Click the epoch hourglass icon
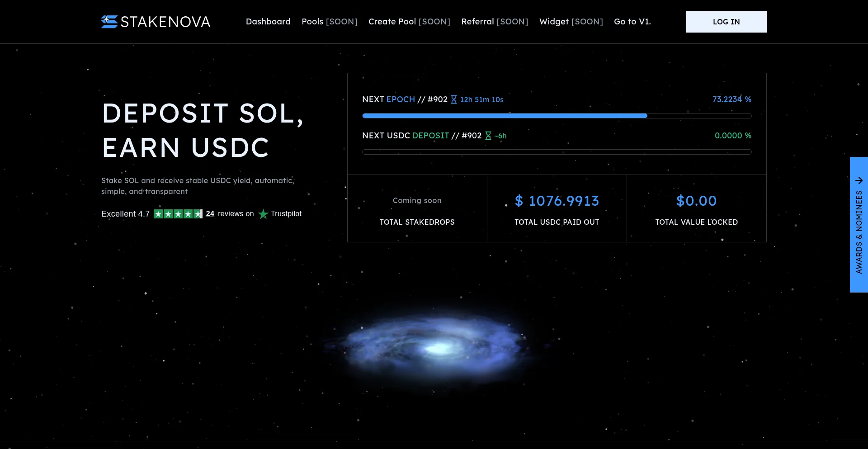Viewport: 868px width, 449px height. 454,99
